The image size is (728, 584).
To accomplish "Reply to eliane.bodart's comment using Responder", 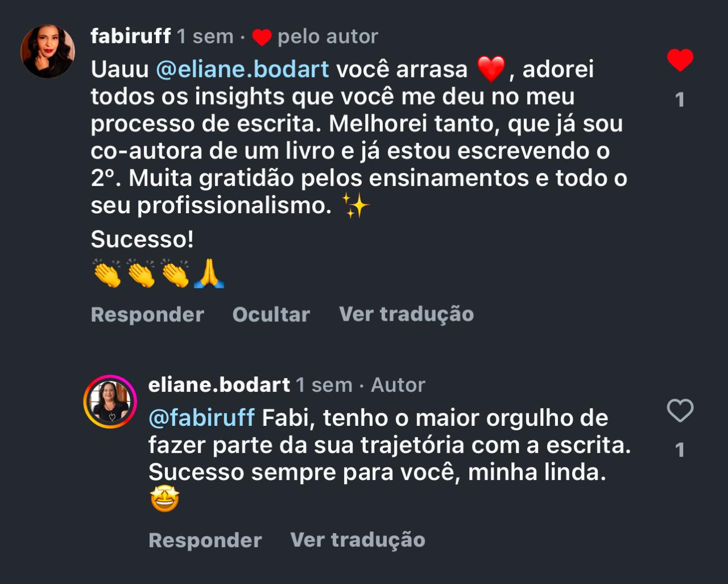I will coord(205,540).
